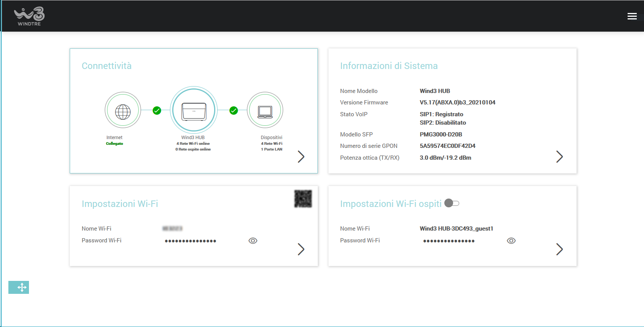Select the Wind3 HUB router icon

194,110
